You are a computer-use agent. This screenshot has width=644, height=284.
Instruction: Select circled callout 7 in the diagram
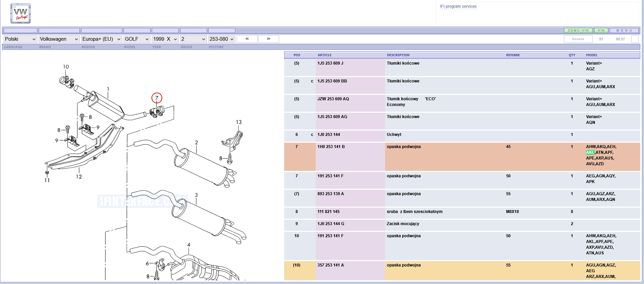[x=157, y=98]
